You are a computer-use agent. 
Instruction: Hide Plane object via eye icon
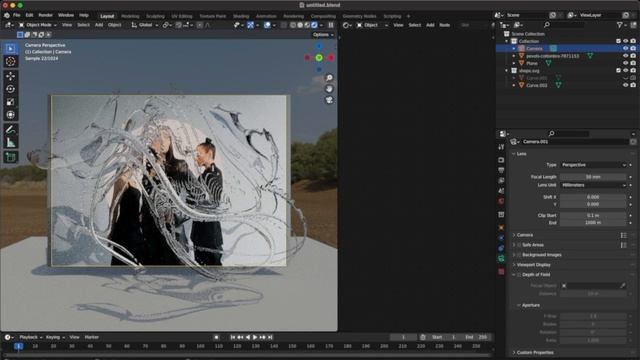tap(625, 63)
